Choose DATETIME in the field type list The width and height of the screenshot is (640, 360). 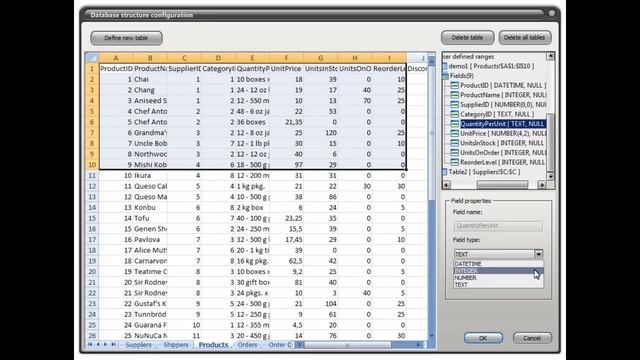tap(498, 264)
